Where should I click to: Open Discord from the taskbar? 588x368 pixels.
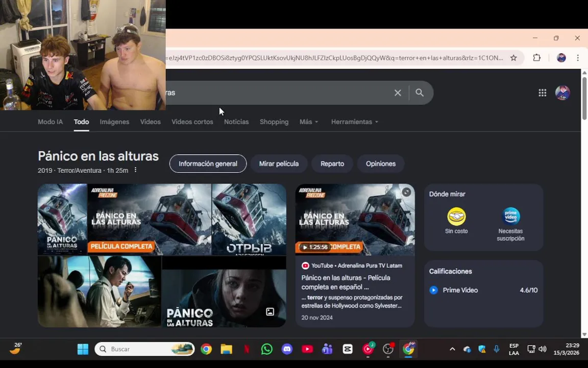coord(287,349)
